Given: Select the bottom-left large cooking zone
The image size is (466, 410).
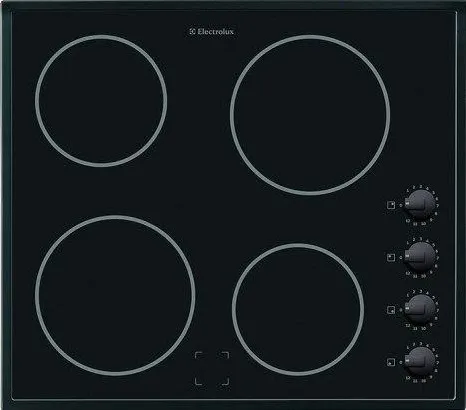Looking at the screenshot, I should (x=115, y=295).
